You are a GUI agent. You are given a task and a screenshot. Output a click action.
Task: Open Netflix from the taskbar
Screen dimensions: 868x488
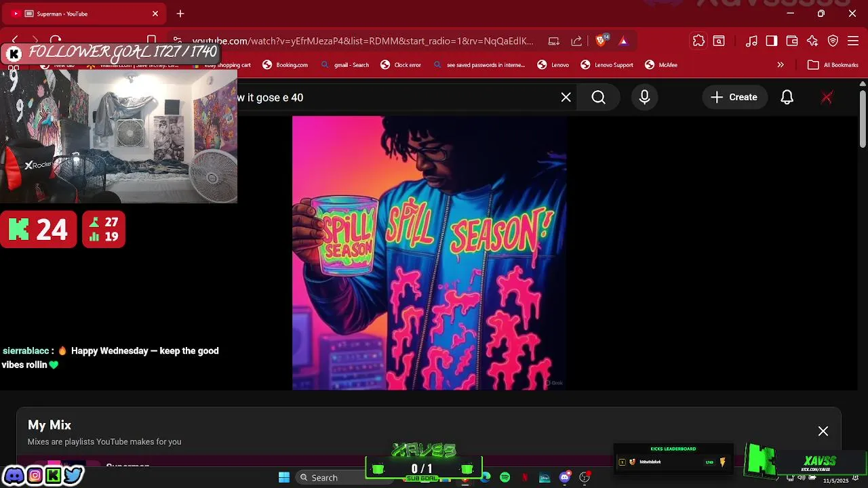(x=525, y=478)
